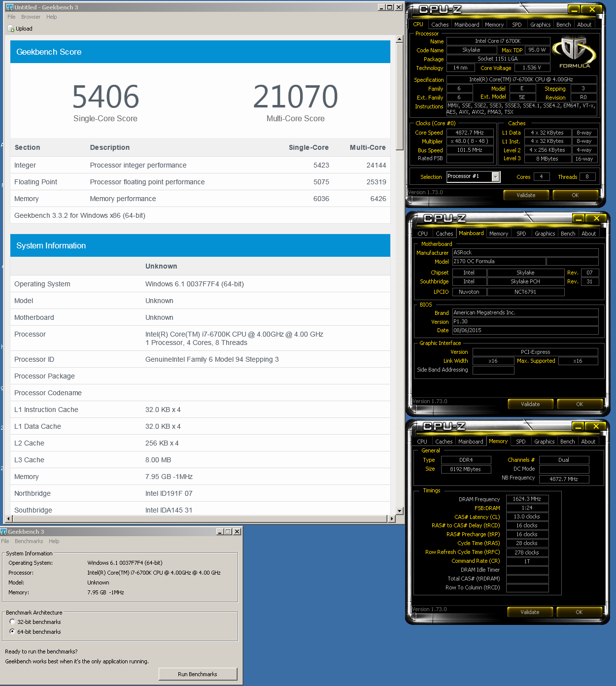
Task: Click scroll up arrow in Geekbench results
Action: click(400, 38)
